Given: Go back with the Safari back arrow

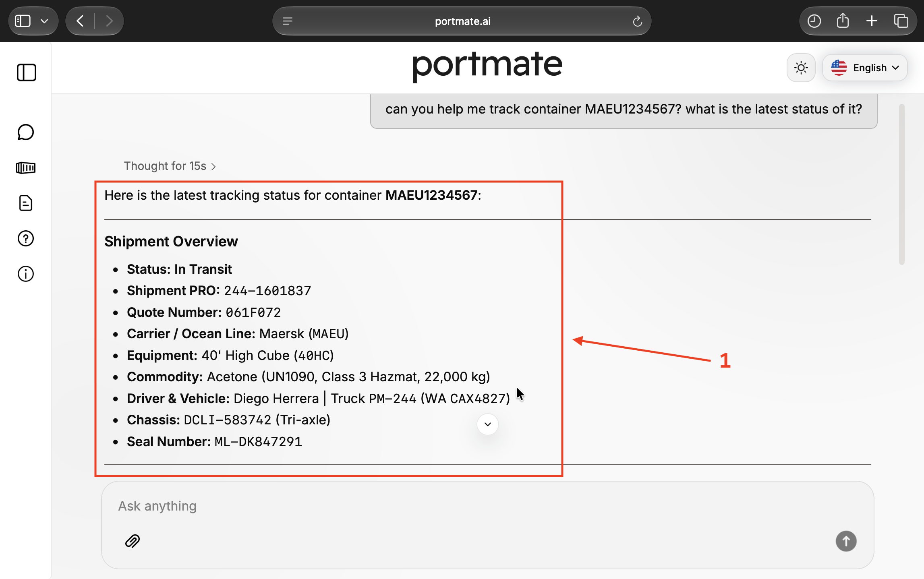Looking at the screenshot, I should click(80, 21).
